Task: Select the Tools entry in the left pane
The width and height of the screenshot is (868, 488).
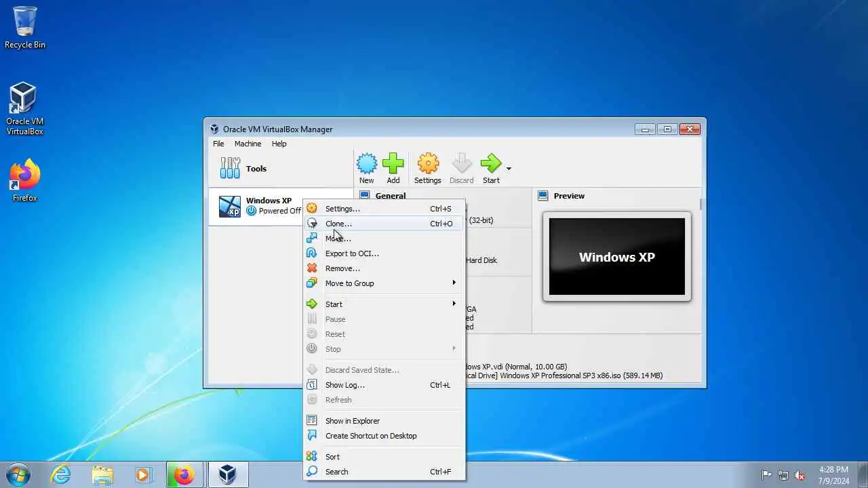Action: pyautogui.click(x=281, y=168)
